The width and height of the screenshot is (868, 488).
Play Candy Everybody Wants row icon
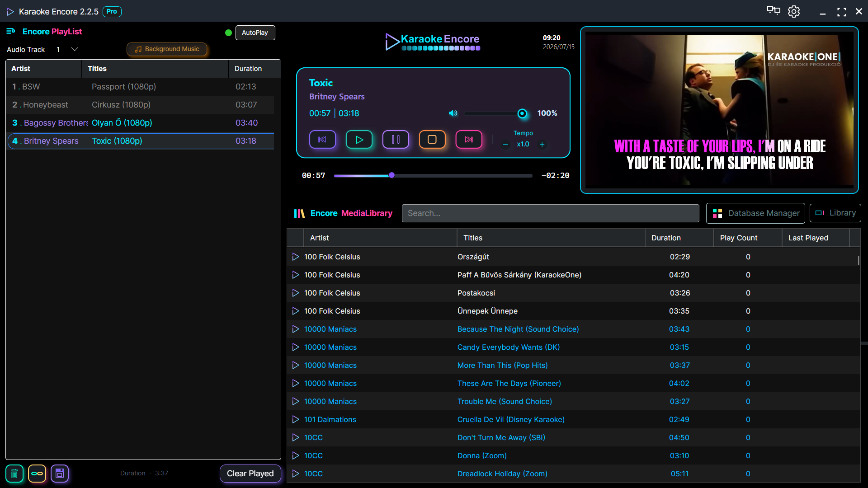(x=296, y=347)
